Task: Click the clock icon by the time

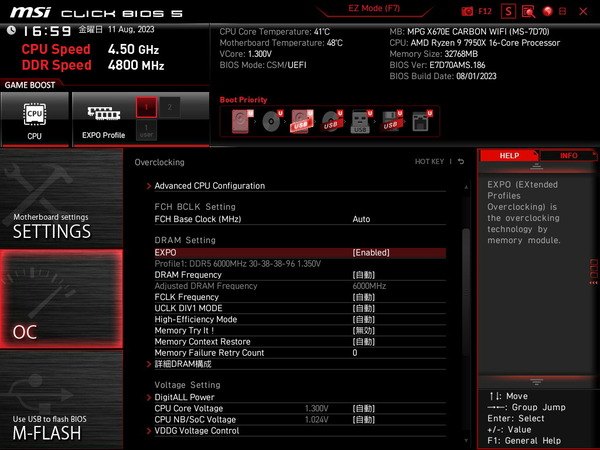Action: (11, 30)
